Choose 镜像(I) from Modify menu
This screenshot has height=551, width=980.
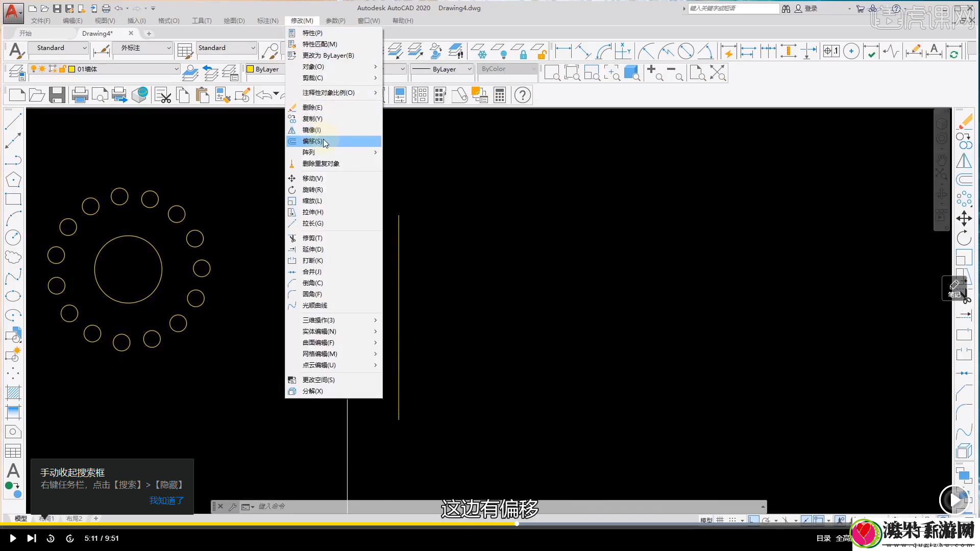tap(334, 130)
